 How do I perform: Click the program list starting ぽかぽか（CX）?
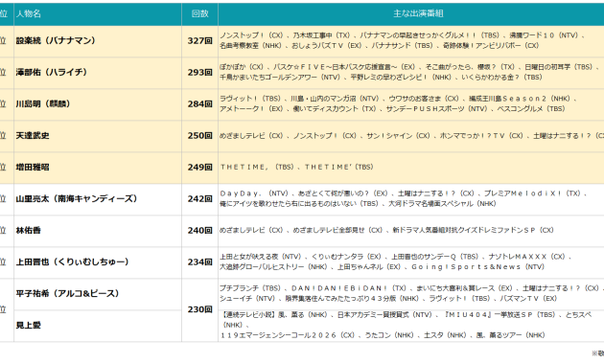click(411, 73)
